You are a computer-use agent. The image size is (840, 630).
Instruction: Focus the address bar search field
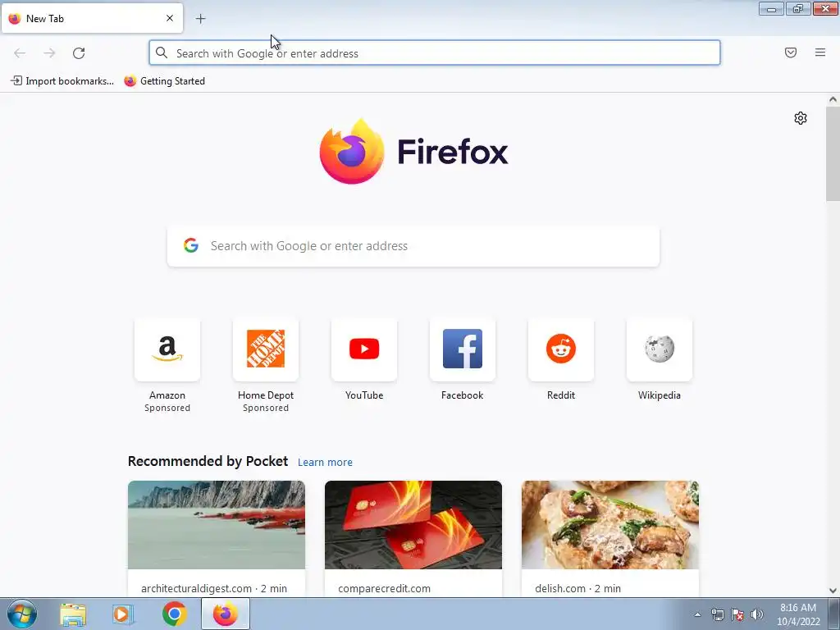click(435, 53)
